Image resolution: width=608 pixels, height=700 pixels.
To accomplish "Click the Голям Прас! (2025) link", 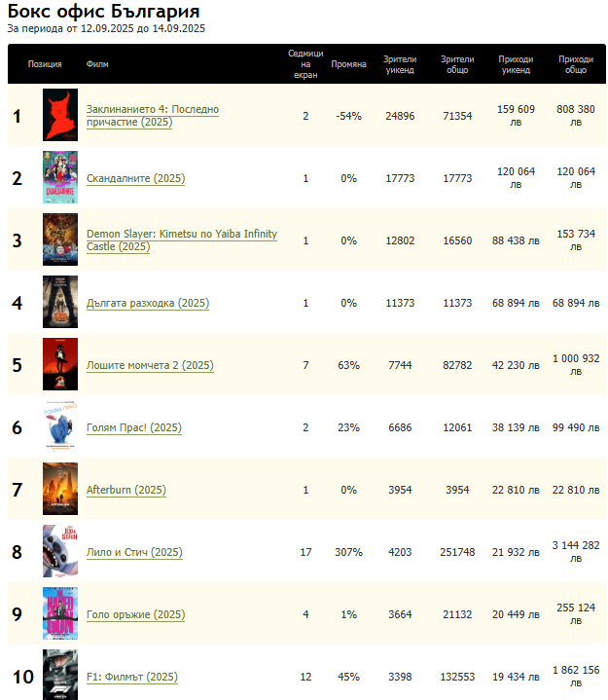I will pos(134,428).
